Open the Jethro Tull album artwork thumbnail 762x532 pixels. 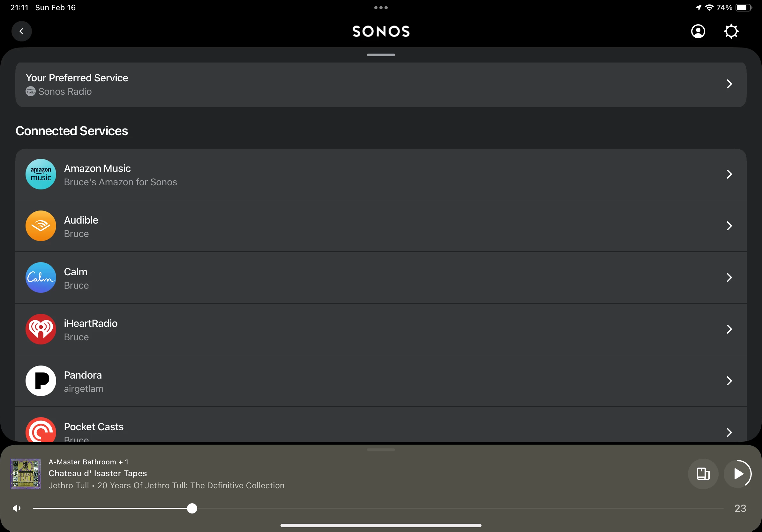click(x=26, y=474)
